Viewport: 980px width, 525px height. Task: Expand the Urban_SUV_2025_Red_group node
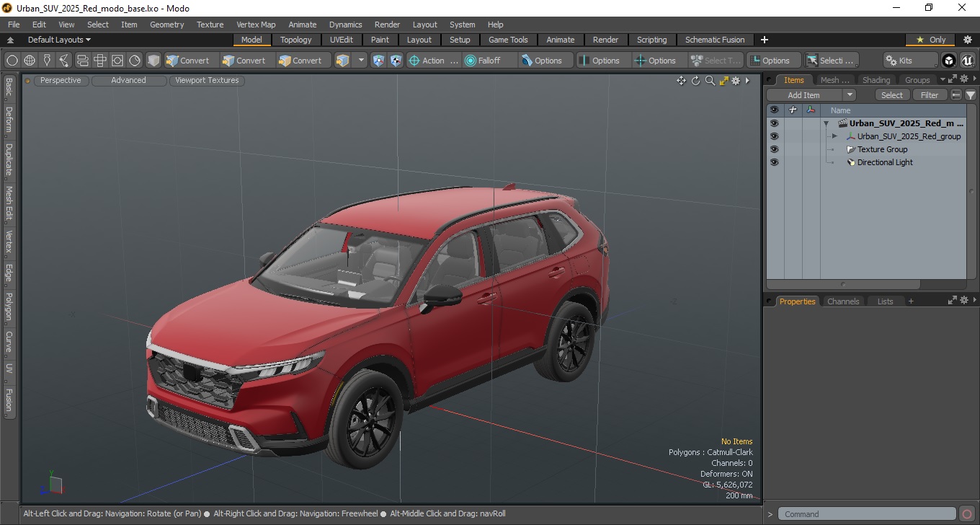[834, 136]
